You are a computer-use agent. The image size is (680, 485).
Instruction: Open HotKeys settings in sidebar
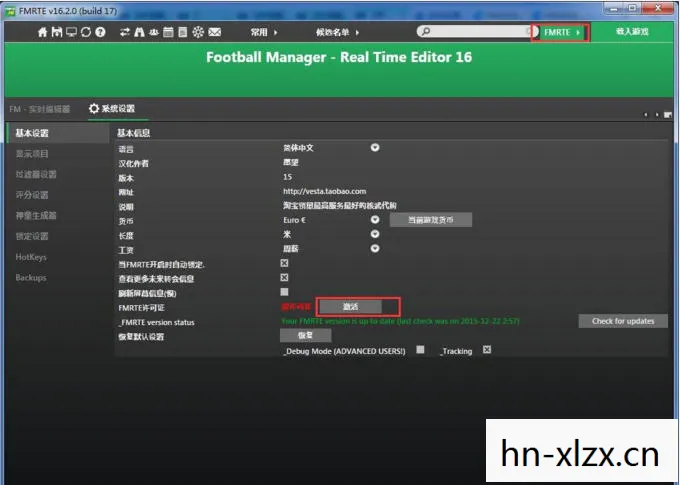click(31, 257)
